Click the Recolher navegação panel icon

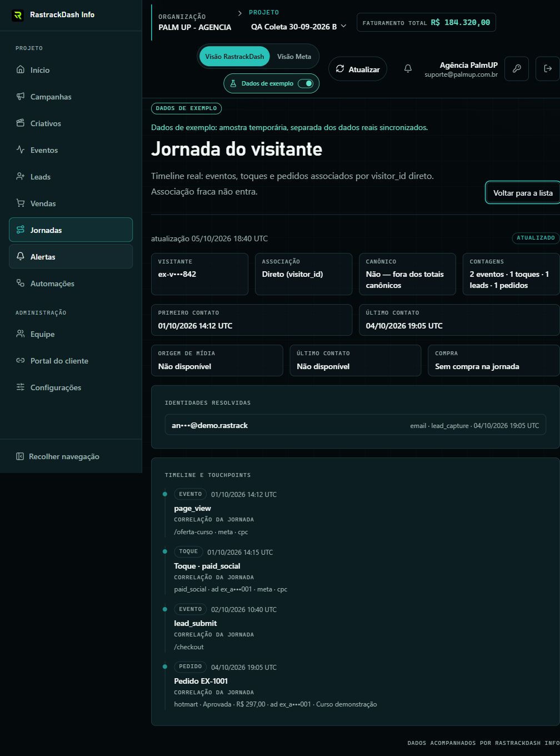(20, 456)
